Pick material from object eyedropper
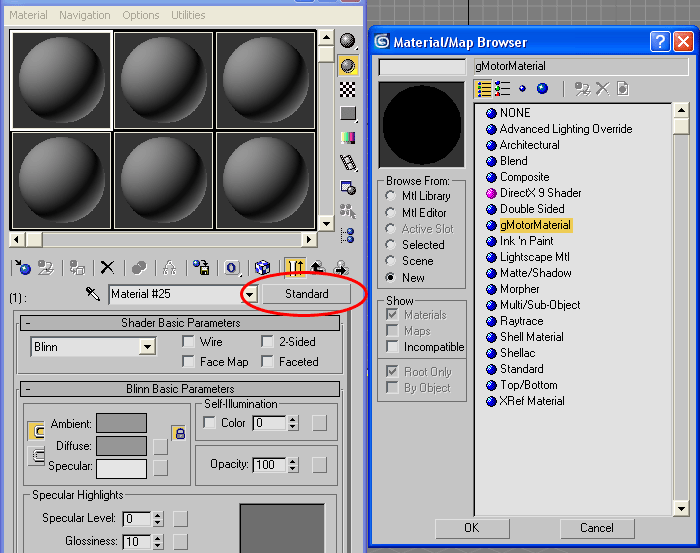This screenshot has width=700, height=553. pos(94,295)
